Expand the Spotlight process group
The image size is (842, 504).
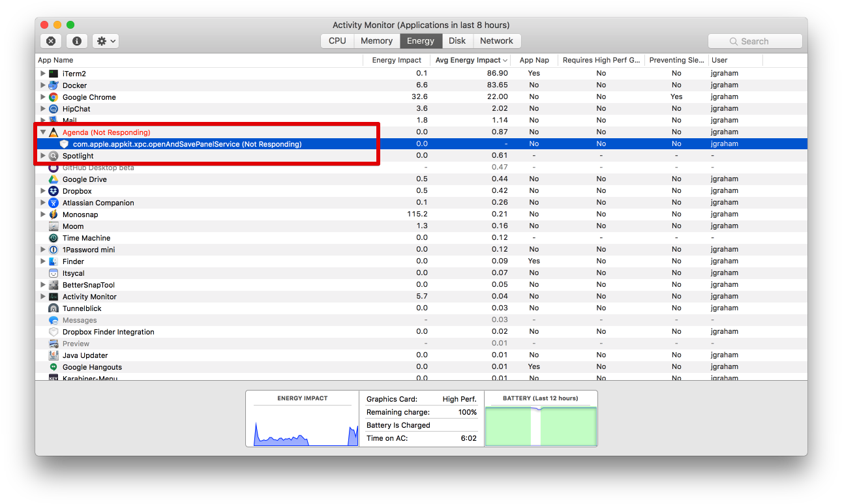point(43,156)
